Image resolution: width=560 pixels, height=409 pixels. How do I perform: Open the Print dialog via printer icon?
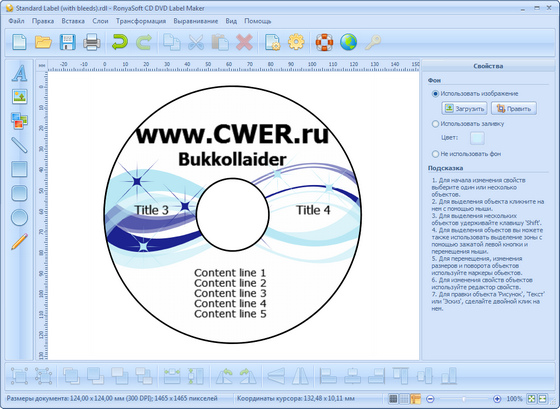tap(91, 42)
